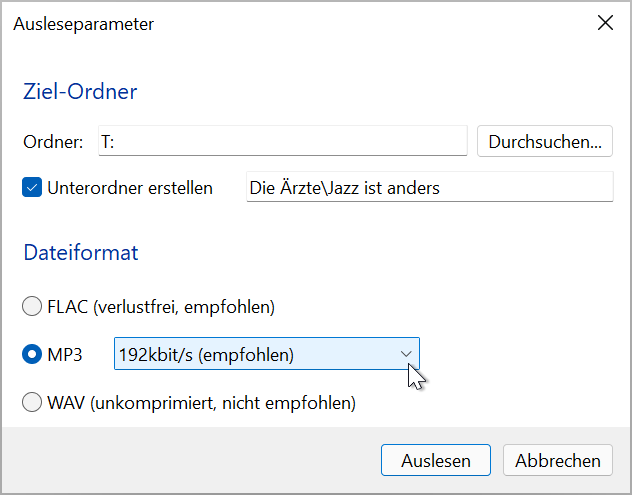Click the Dateiformat section heading

81,252
